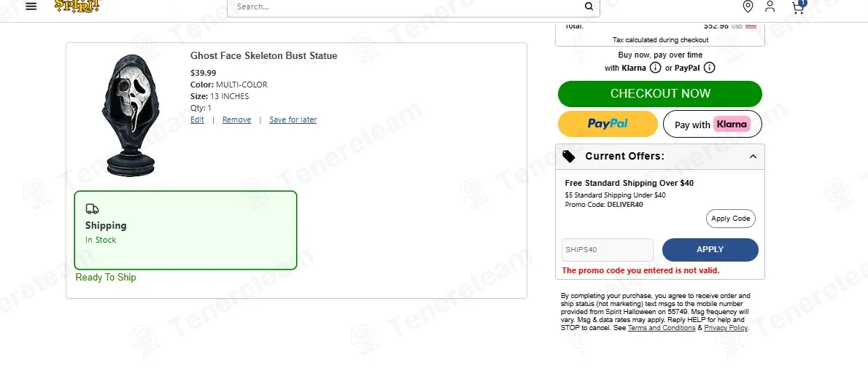This screenshot has height=376, width=868.
Task: Click into the Search box
Action: (407, 7)
